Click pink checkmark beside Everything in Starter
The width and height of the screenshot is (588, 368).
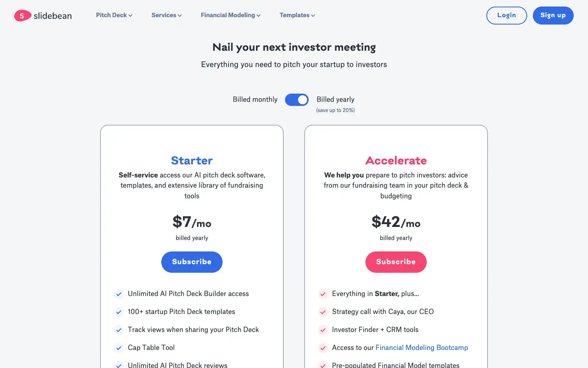pyautogui.click(x=323, y=294)
